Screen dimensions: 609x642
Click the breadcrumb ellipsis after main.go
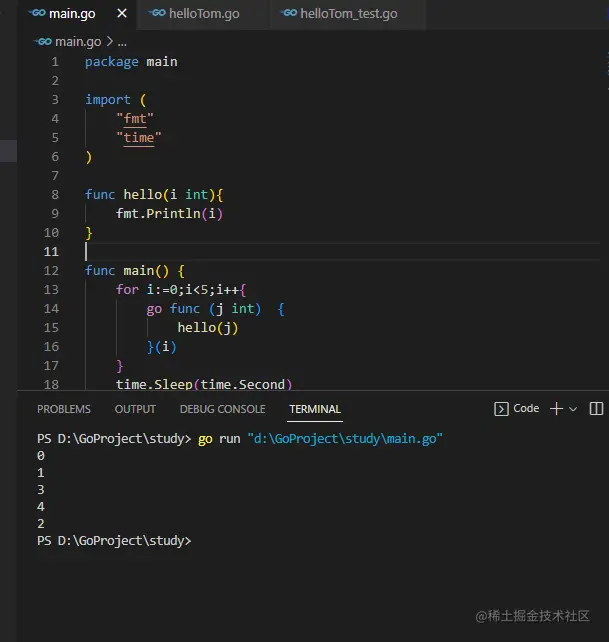click(122, 43)
